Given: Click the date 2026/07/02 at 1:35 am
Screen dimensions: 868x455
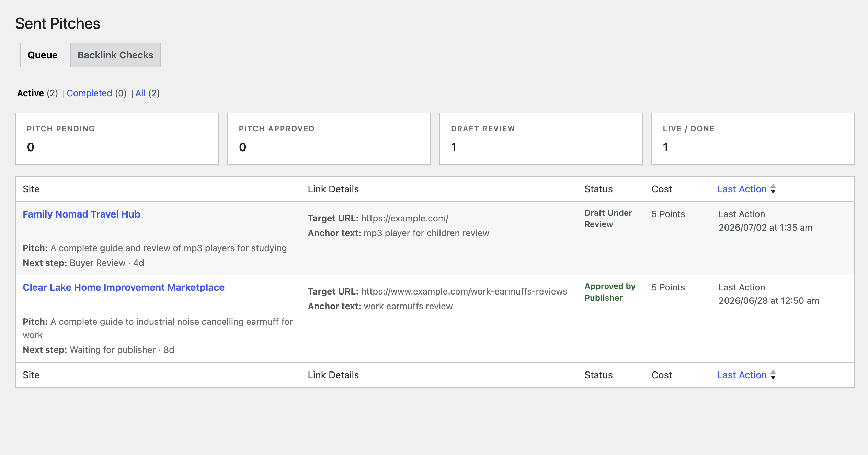Looking at the screenshot, I should tap(765, 227).
